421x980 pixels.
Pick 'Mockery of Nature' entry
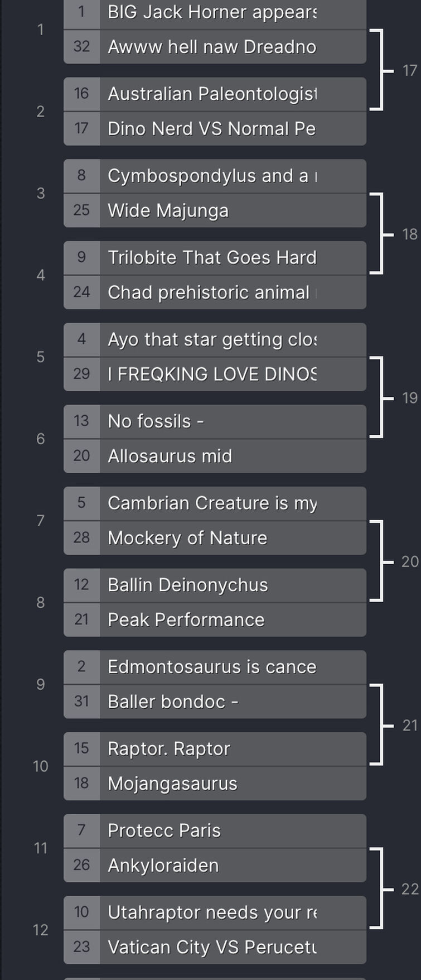(x=215, y=538)
